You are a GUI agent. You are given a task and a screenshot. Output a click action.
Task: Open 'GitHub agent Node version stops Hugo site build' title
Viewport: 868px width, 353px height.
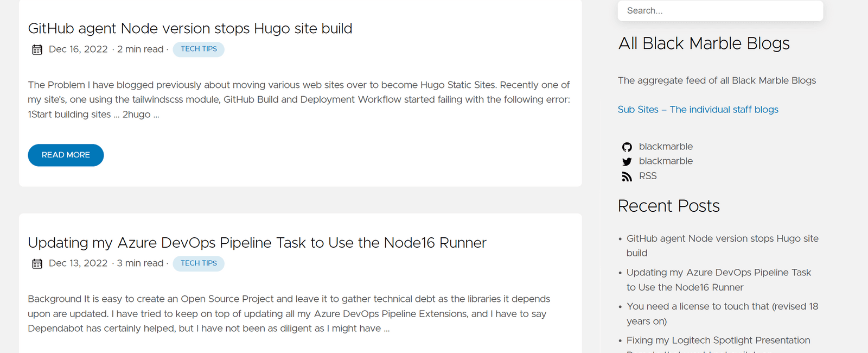coord(190,29)
